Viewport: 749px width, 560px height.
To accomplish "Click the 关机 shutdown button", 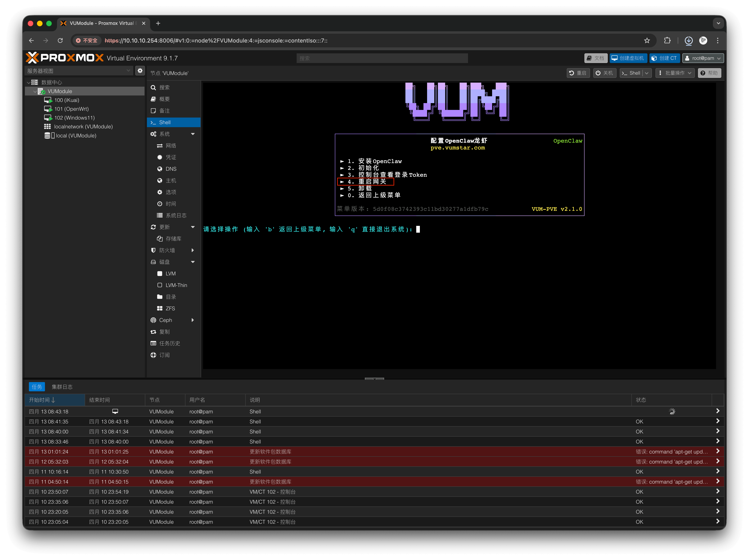I will tap(604, 73).
